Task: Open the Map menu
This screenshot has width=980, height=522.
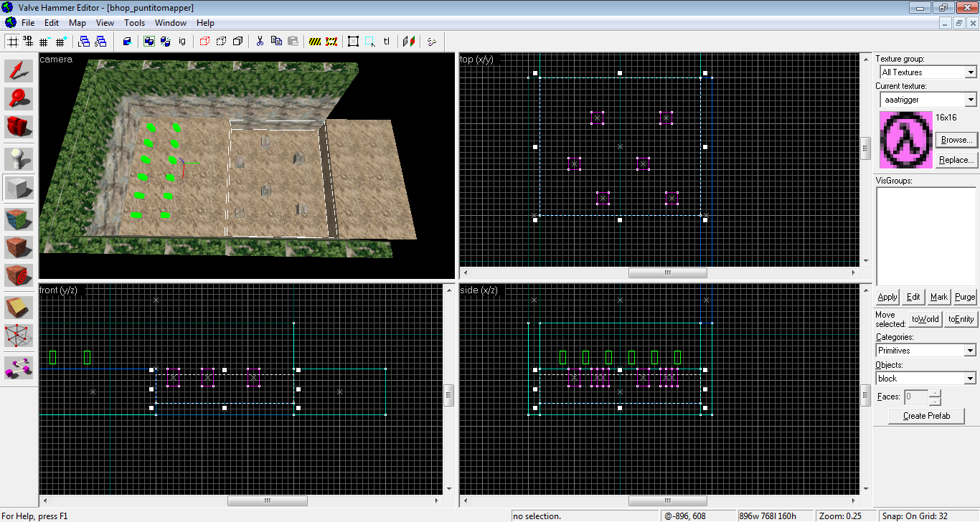Action: click(77, 23)
